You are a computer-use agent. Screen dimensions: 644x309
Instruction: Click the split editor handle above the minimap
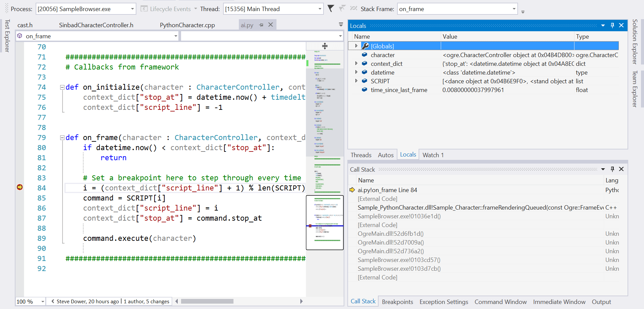click(x=325, y=45)
